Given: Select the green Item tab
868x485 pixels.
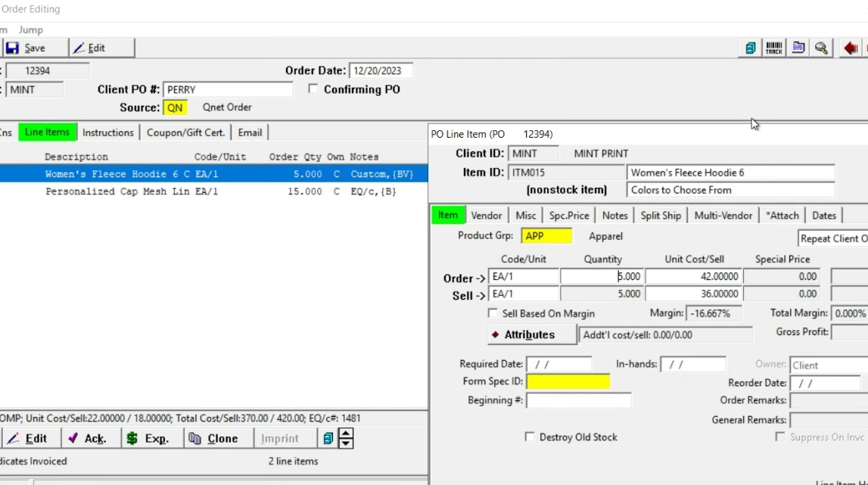Looking at the screenshot, I should tap(448, 215).
